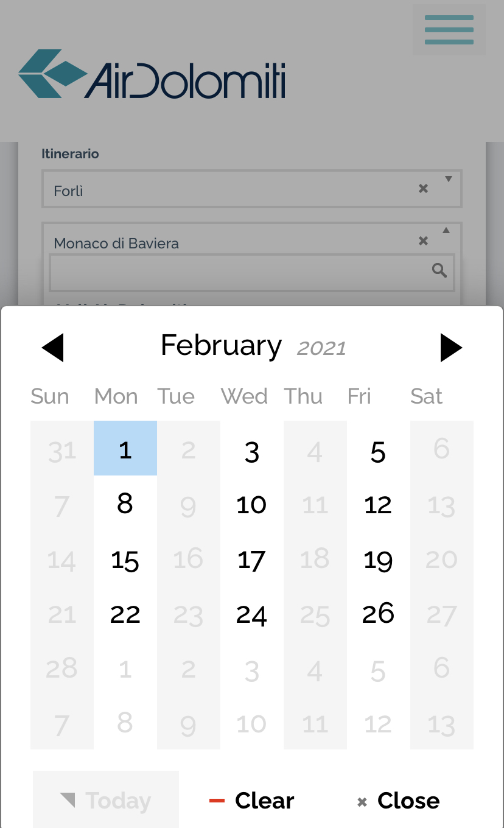
Task: Click the destination search magnifier icon
Action: [x=439, y=270]
